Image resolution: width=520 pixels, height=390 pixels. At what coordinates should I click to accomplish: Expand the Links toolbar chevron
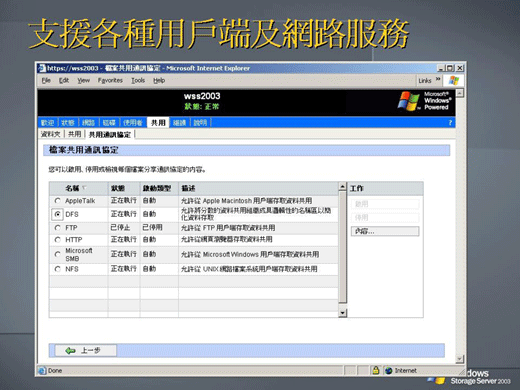438,79
